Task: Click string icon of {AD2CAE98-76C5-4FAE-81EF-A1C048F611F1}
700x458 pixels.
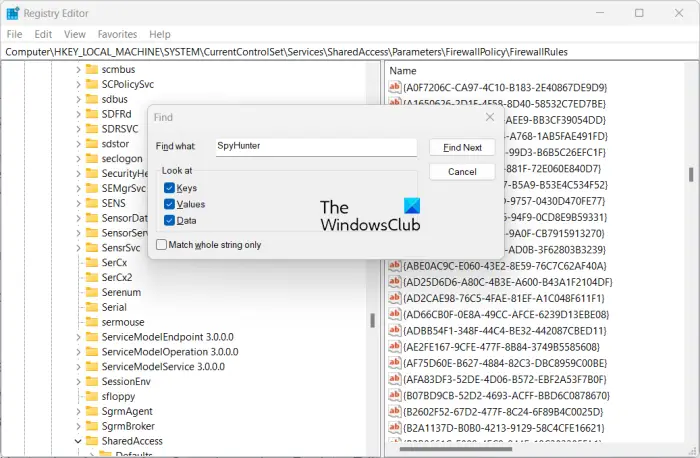Action: coord(394,298)
